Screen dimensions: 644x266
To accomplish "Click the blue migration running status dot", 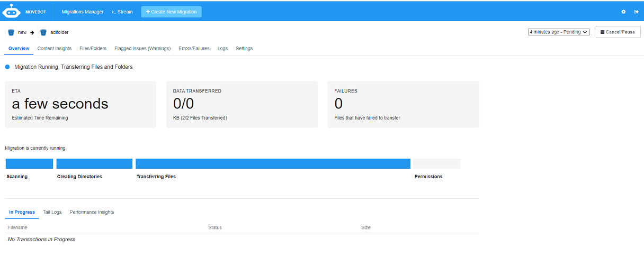I will pos(7,67).
